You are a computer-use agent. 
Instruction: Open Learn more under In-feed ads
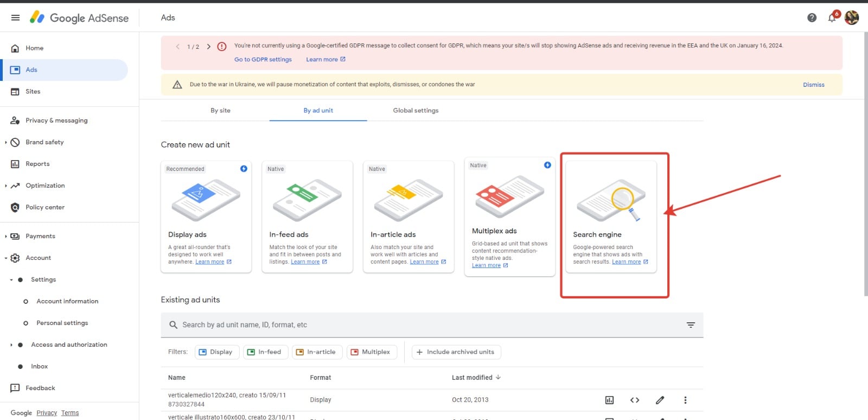[309, 262]
